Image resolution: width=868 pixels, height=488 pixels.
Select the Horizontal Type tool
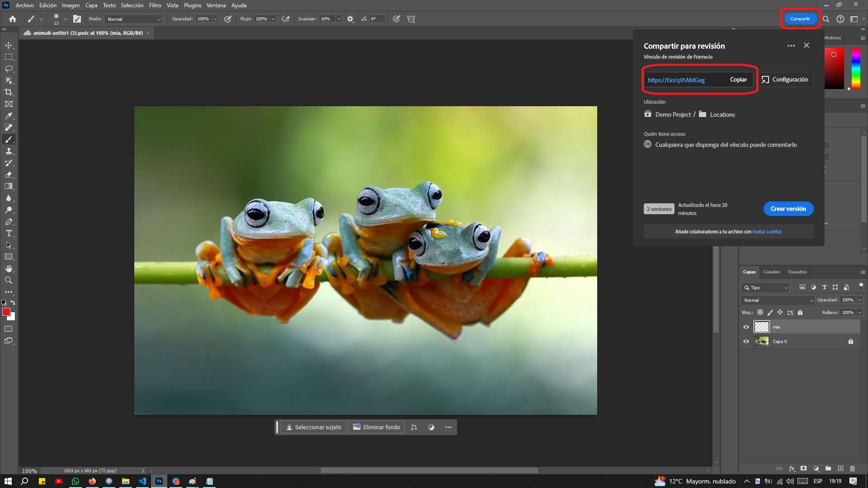click(9, 234)
